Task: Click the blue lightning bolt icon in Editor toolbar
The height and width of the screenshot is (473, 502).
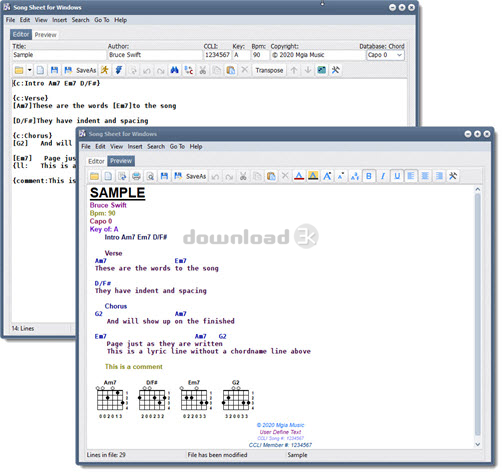Action: tap(119, 70)
